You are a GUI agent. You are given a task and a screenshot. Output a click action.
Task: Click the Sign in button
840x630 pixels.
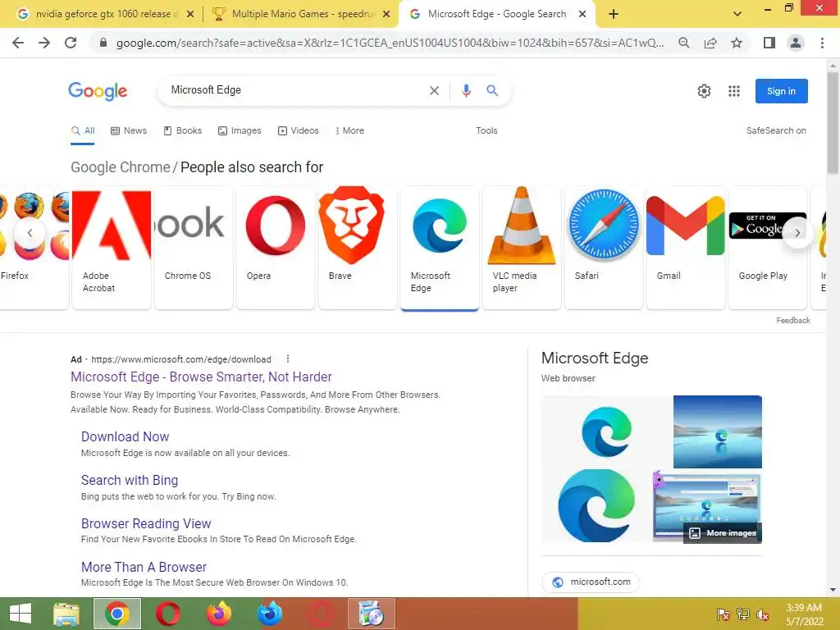tap(781, 91)
